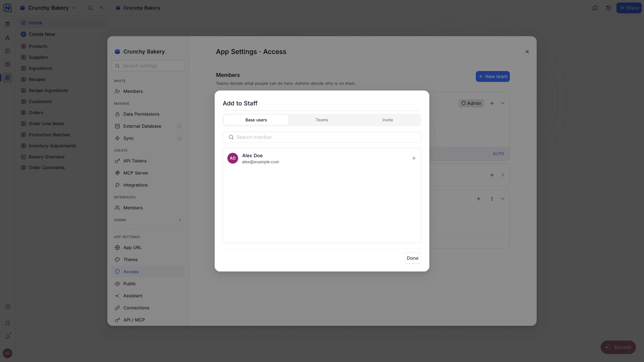Viewport: 644px width, 362px height.
Task: Open the three-dot menu on team row
Action: coord(492,199)
